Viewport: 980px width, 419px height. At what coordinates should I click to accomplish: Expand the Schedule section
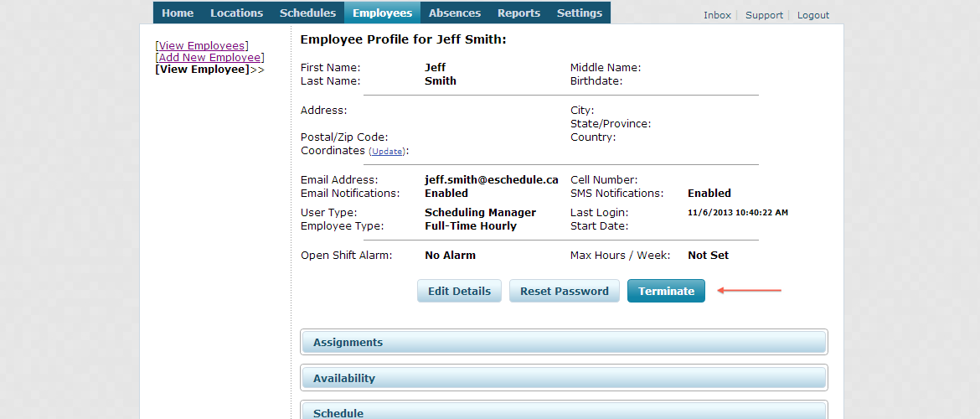(x=563, y=411)
